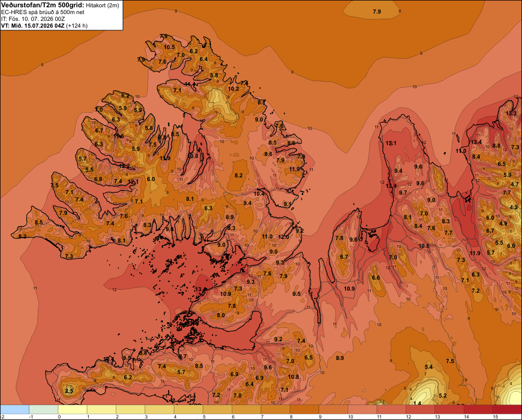The image size is (522, 420).
Task: Pick the pale yellow 0 to 1 legend swatch
Action: (73, 410)
